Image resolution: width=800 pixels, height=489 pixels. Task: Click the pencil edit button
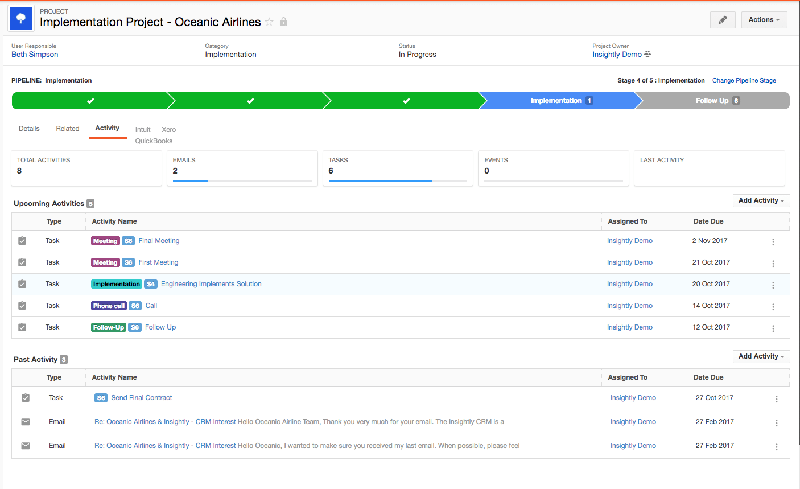[x=722, y=19]
